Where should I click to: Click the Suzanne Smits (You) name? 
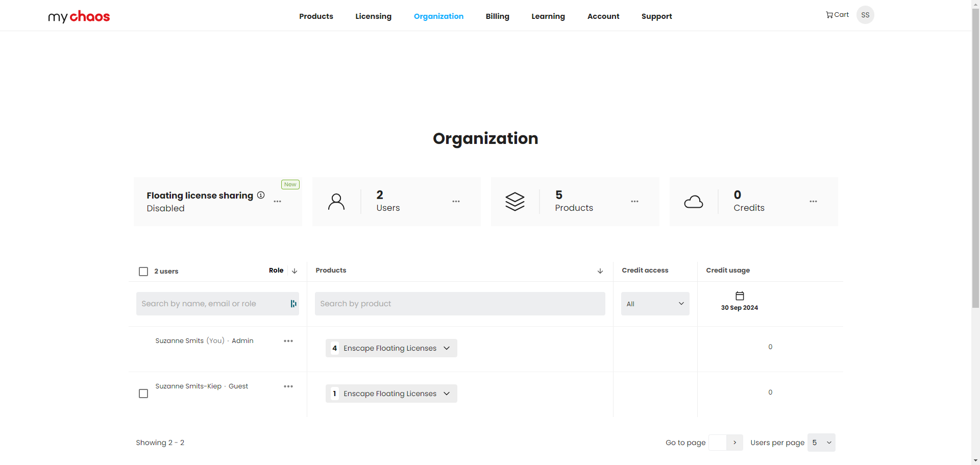tap(190, 341)
